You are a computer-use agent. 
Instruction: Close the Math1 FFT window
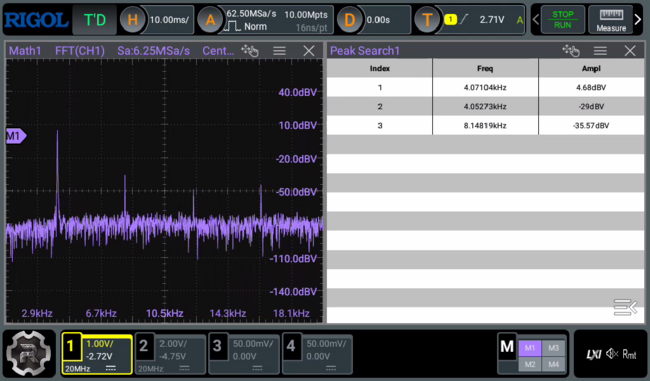point(309,51)
